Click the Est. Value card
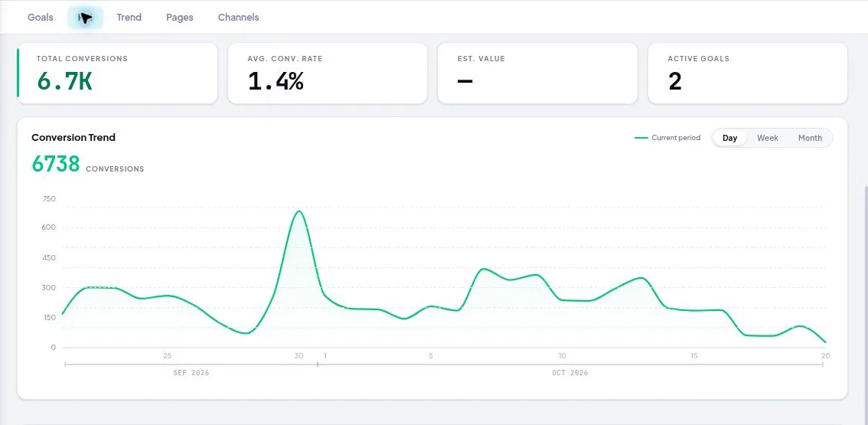 pyautogui.click(x=537, y=74)
